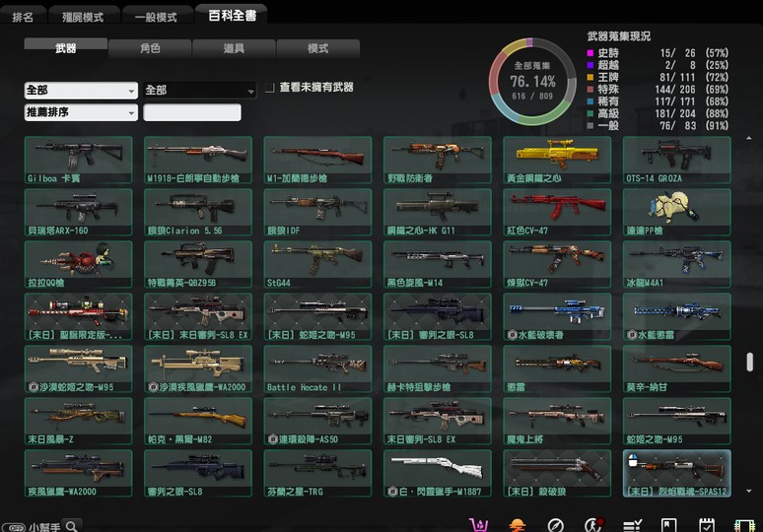763x532 pixels.
Task: Open the second 全部 dropdown list
Action: 200,90
